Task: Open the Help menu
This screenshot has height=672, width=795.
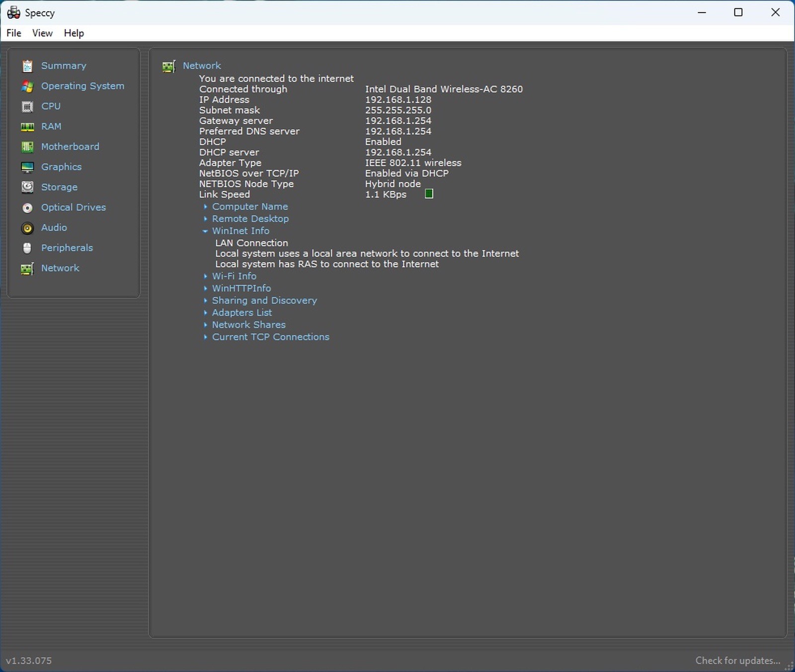Action: pos(74,33)
